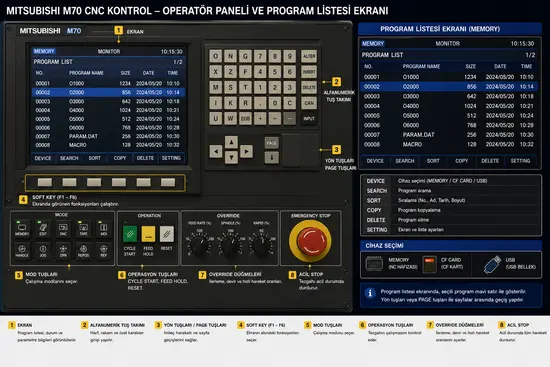Activate the REF mode key
550x367 pixels.
click(x=104, y=250)
